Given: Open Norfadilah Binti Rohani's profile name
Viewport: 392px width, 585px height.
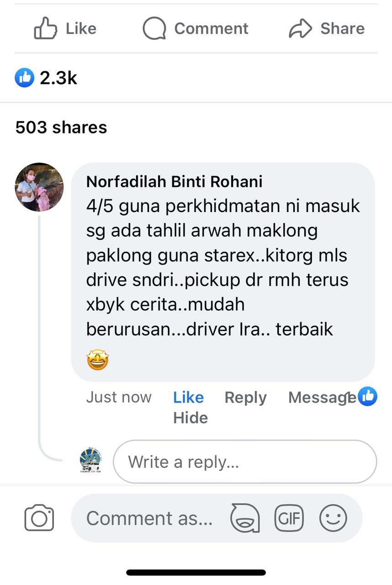Looking at the screenshot, I should (175, 181).
